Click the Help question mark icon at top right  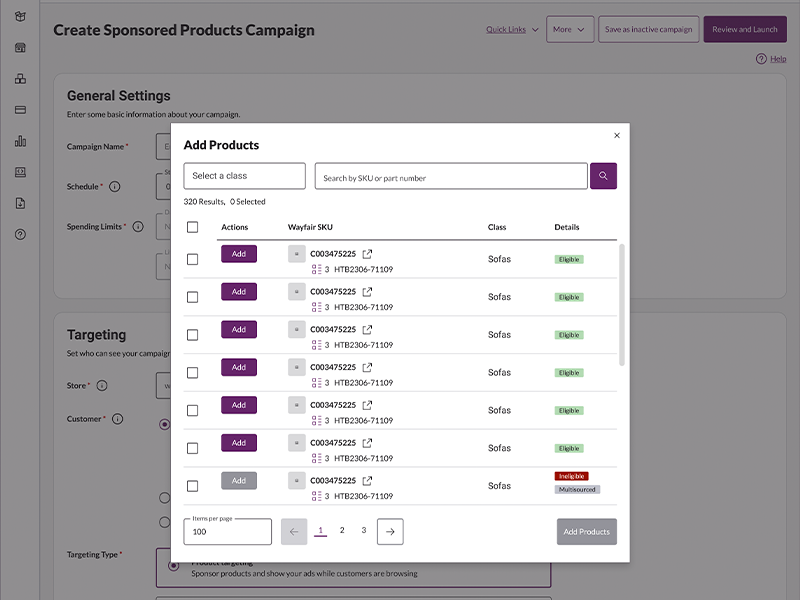761,59
